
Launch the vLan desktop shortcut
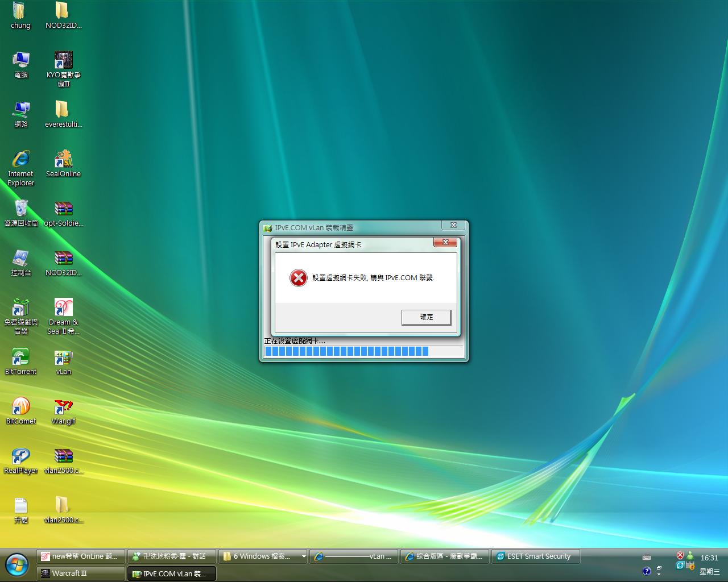(63, 361)
